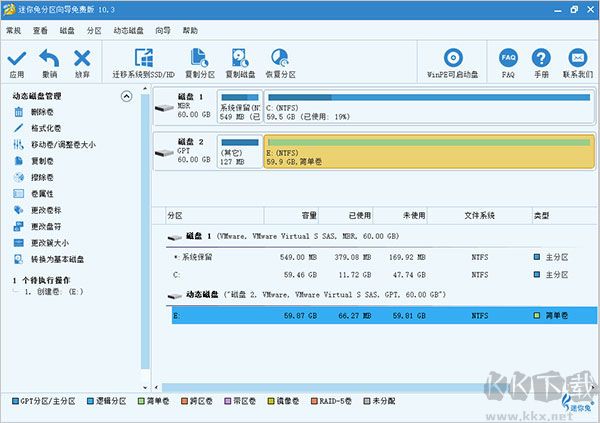
Task: Select the (其它) 127 MB partition block
Action: coord(240,152)
